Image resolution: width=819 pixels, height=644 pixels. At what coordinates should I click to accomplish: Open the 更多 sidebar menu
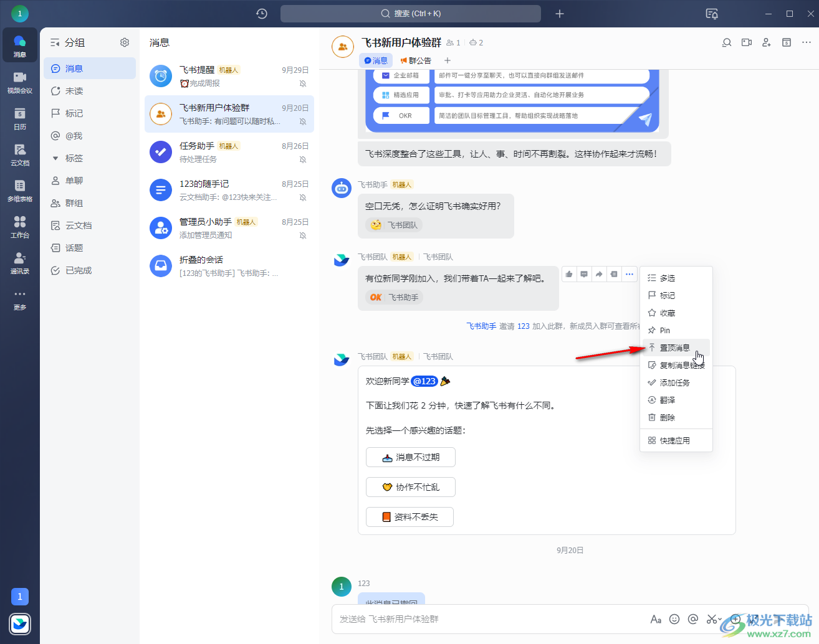20,299
